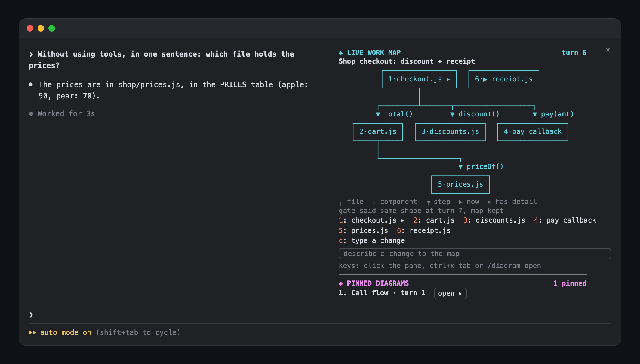Screen dimensions: 640x364
Task: Click the asterisk icon beside Worked for 3s
Action: 31,114
